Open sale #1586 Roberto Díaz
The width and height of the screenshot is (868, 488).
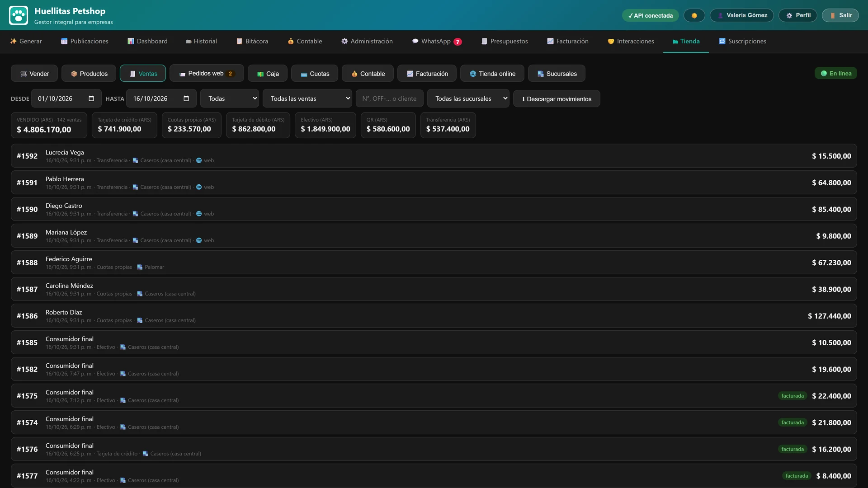click(434, 316)
